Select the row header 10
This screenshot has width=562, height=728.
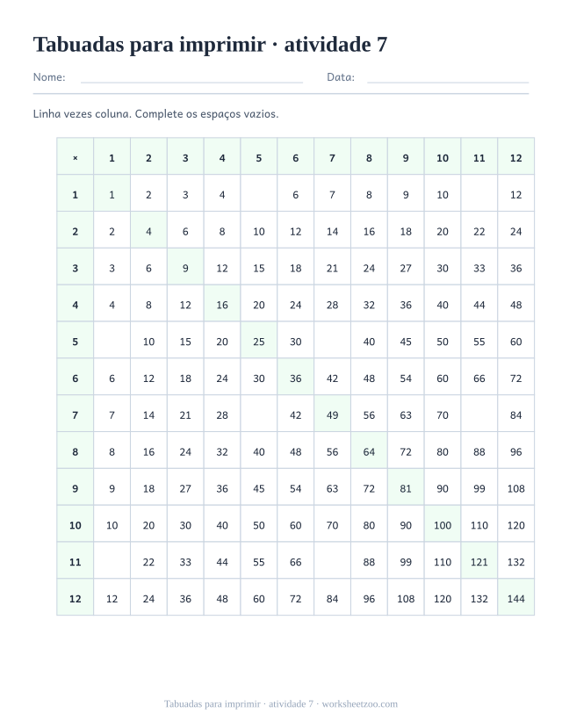[76, 523]
